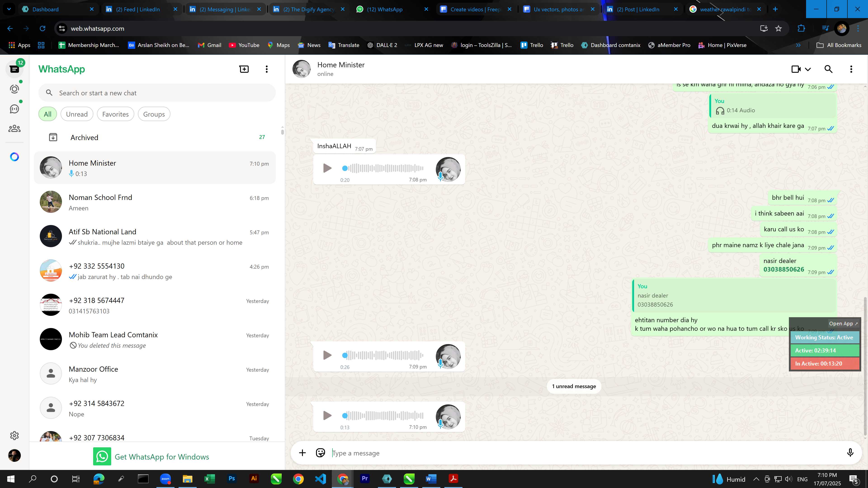The width and height of the screenshot is (868, 488).
Task: Click Chrome site information icon in address bar
Action: [62, 29]
